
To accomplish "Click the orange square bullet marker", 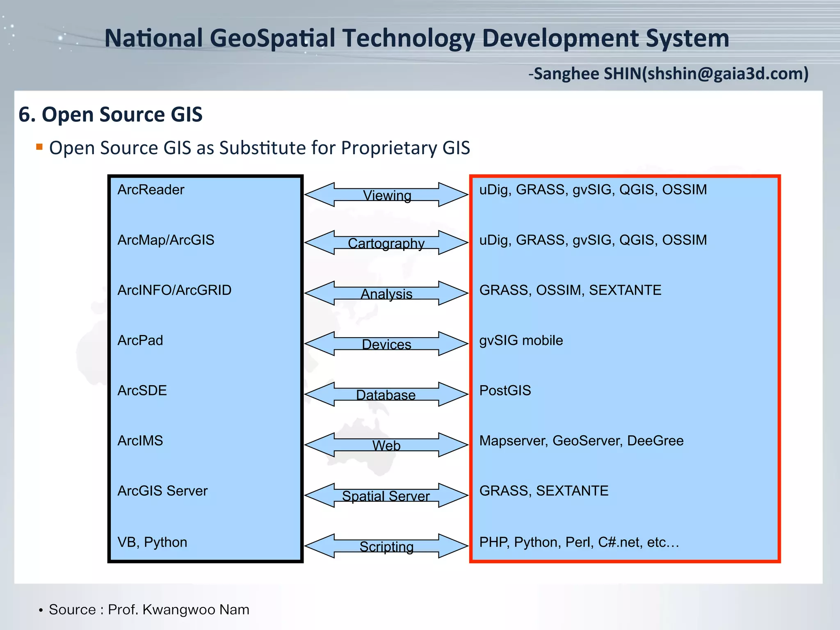I will 39,147.
